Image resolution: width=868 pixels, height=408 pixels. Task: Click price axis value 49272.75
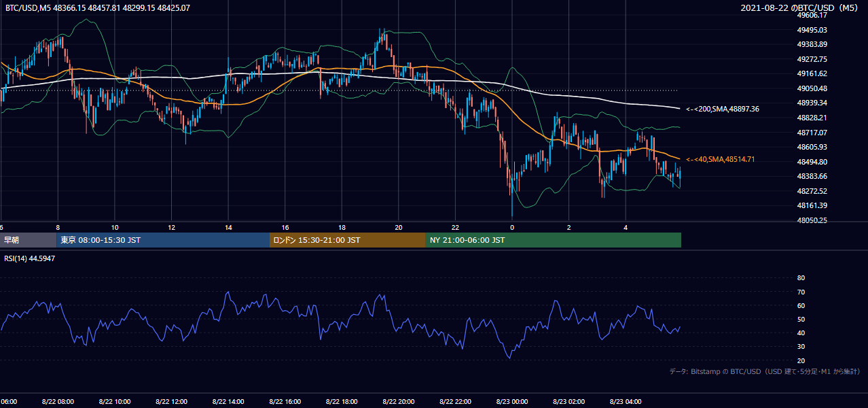coord(812,59)
